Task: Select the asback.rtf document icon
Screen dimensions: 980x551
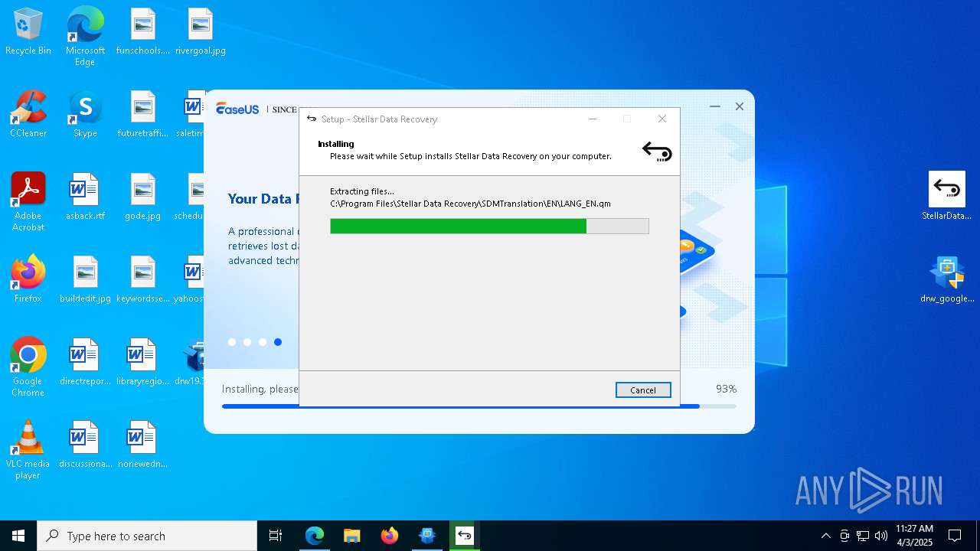Action: pyautogui.click(x=85, y=197)
